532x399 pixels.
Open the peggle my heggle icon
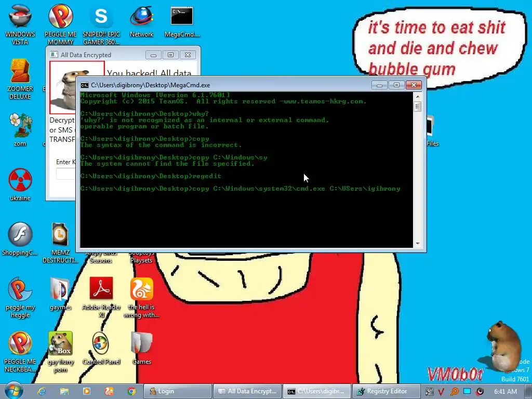coord(20,297)
